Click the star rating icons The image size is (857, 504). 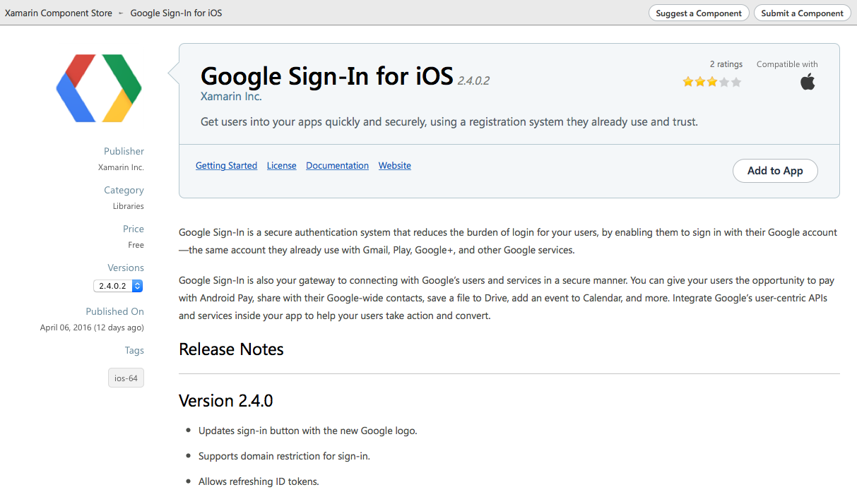pos(712,82)
